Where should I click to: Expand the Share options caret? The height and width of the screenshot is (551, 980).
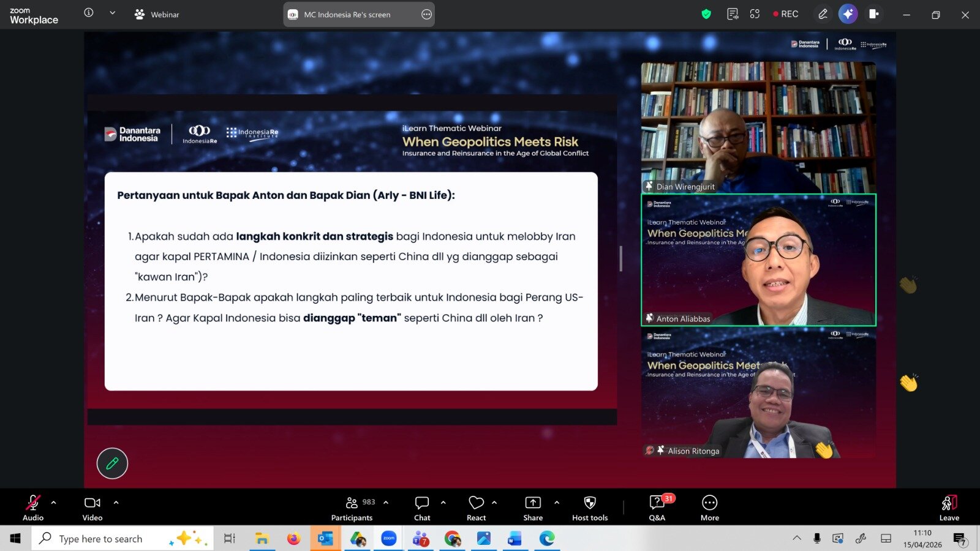pos(557,503)
